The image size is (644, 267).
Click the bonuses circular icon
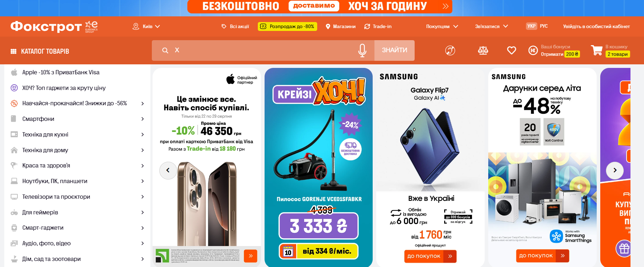[533, 50]
